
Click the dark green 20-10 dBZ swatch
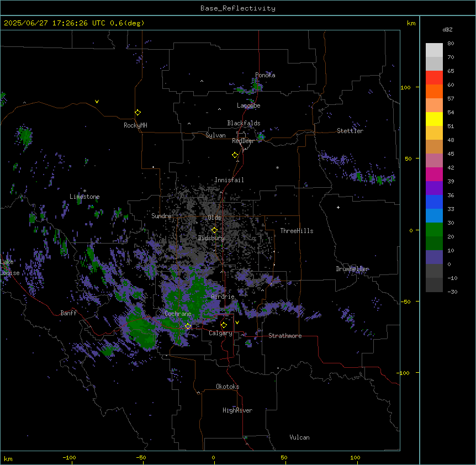[x=434, y=244]
